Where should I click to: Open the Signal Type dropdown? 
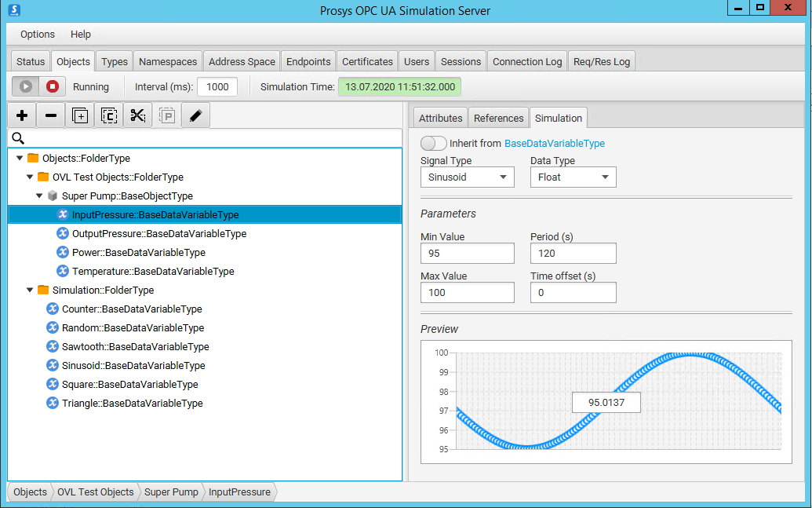coord(467,177)
